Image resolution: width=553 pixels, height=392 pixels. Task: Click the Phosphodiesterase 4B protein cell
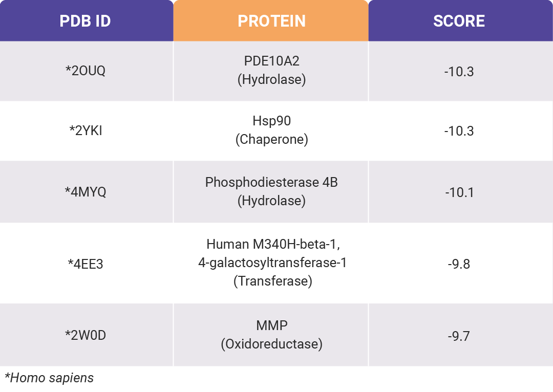coord(271,192)
